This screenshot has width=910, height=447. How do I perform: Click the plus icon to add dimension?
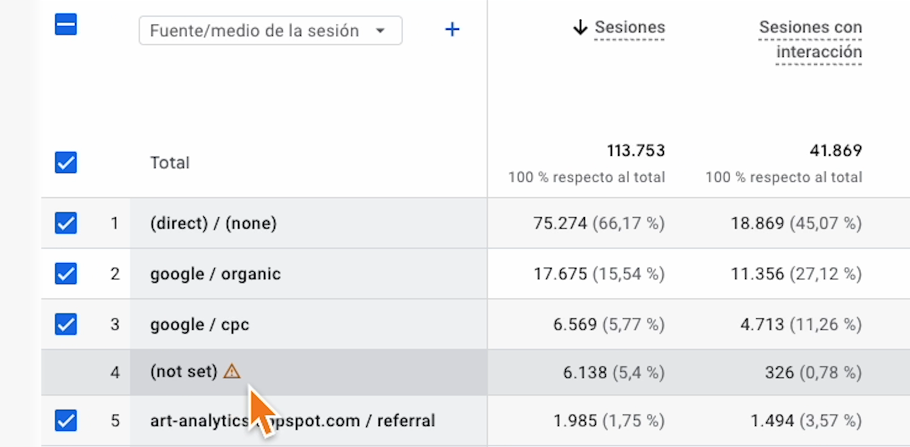pos(452,30)
